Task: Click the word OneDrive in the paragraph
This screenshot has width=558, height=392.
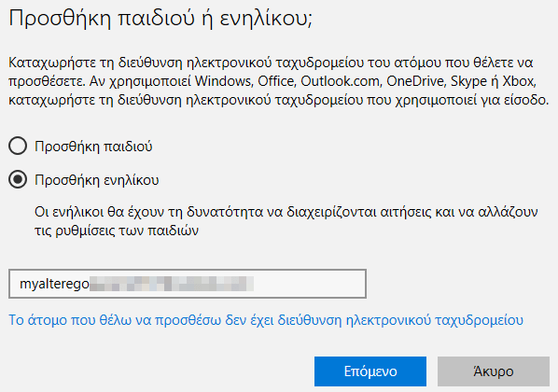Action: (x=415, y=81)
